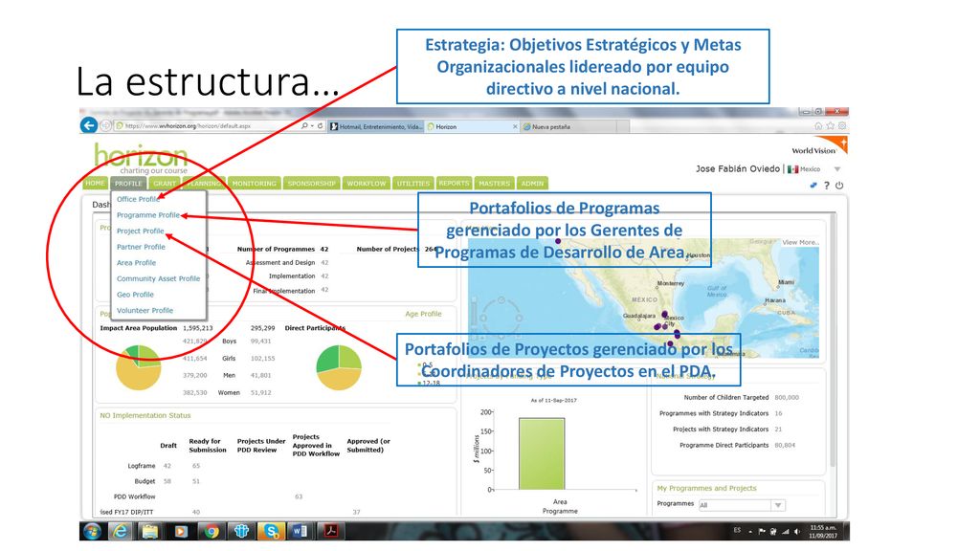Image resolution: width=980 pixels, height=551 pixels.
Task: Click the Horizon logo
Action: pos(142,159)
